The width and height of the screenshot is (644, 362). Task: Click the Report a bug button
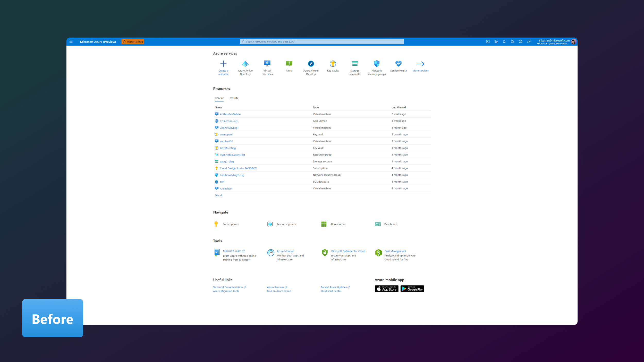tap(133, 42)
